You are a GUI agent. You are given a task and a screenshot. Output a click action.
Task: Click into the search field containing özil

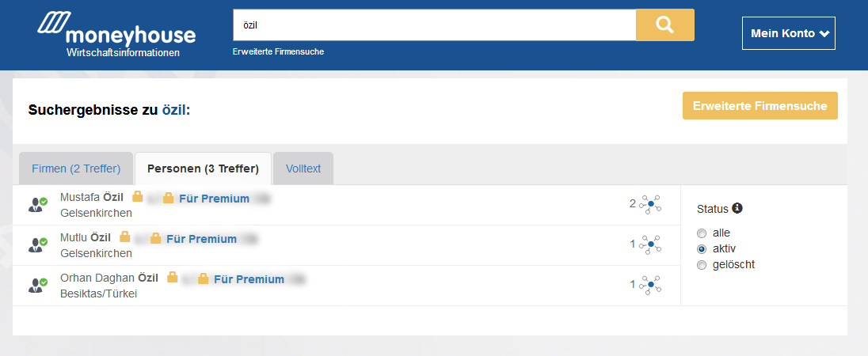coord(435,25)
